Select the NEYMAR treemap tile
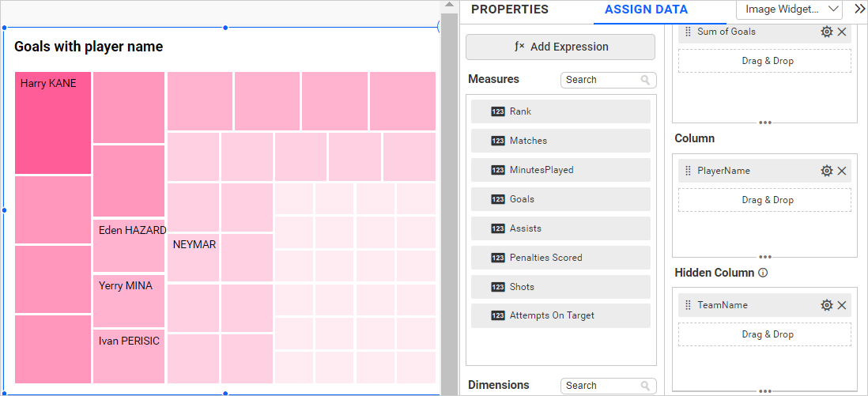The height and width of the screenshot is (396, 868). pyautogui.click(x=193, y=257)
